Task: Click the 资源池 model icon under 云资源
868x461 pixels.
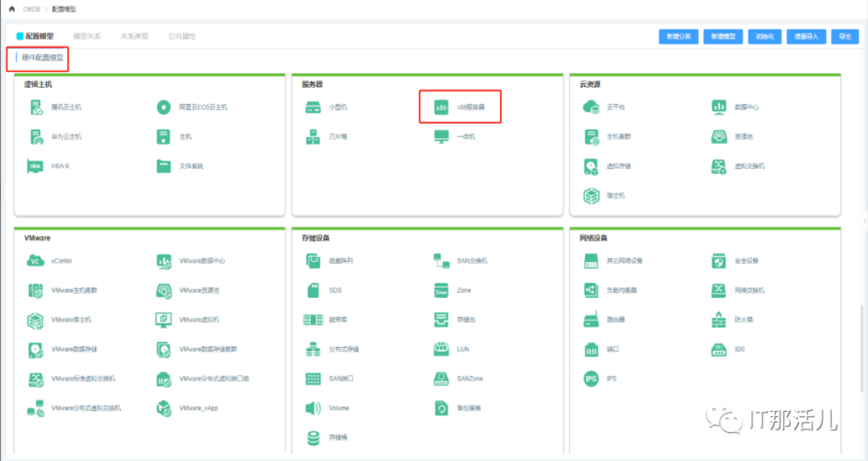Action: [719, 137]
